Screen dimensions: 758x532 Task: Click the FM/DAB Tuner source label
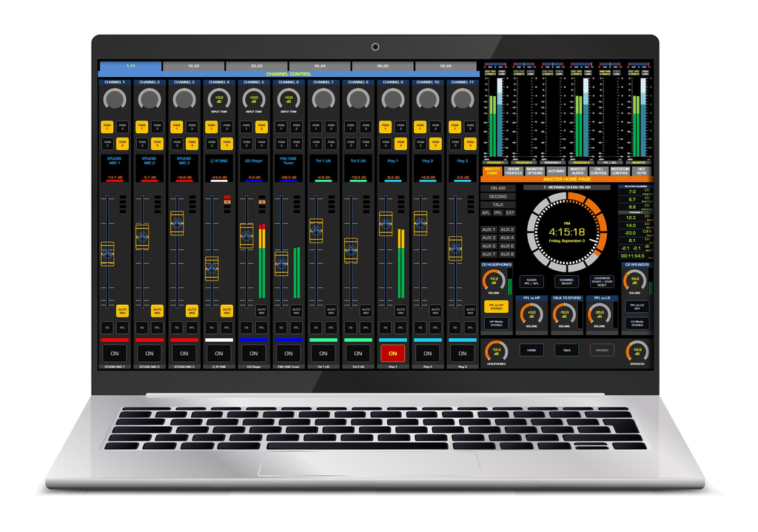click(x=289, y=161)
